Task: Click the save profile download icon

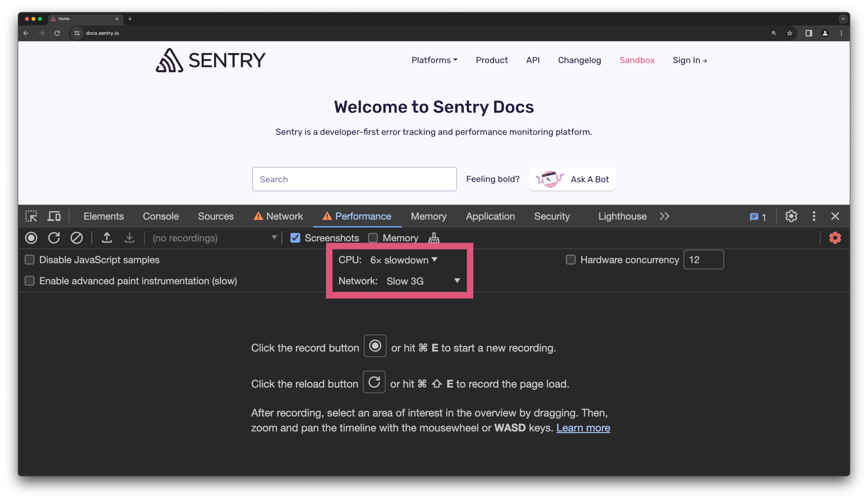Action: tap(130, 238)
